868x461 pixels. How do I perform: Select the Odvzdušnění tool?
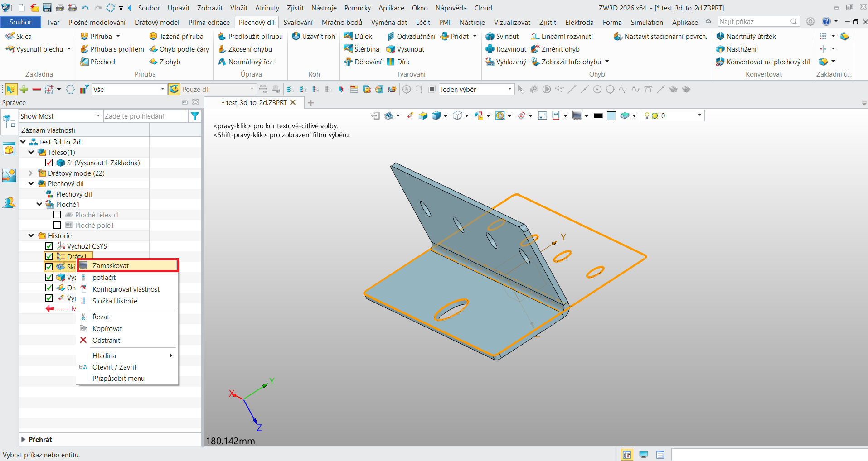tap(411, 36)
